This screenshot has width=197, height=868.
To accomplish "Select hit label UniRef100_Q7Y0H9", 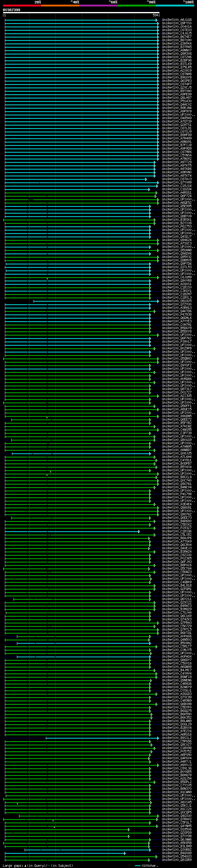I will (177, 182).
